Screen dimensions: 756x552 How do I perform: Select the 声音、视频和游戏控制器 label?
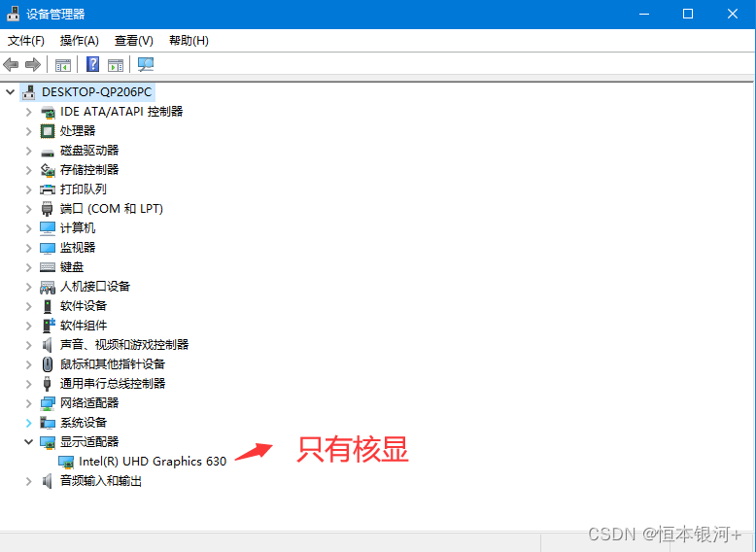(x=124, y=345)
